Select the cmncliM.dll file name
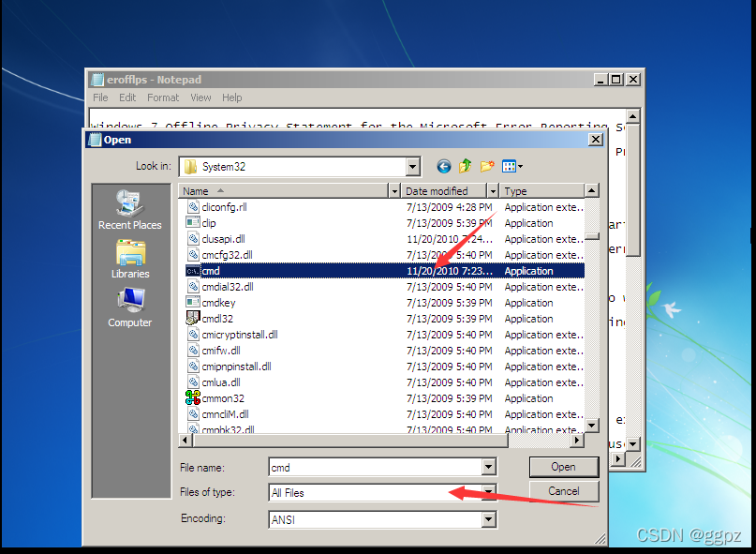 pos(225,414)
